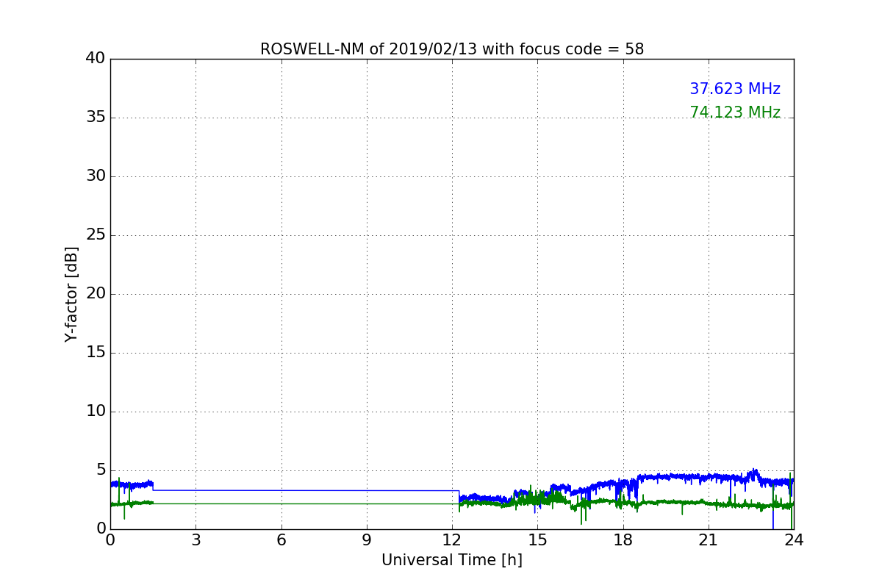The height and width of the screenshot is (588, 882).
Task: Select the green '74.123 MHz' legend label
Action: pyautogui.click(x=735, y=112)
